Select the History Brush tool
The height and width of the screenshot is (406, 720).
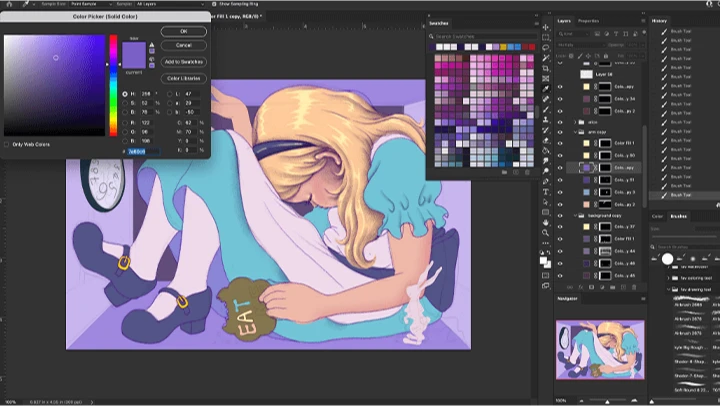click(546, 130)
